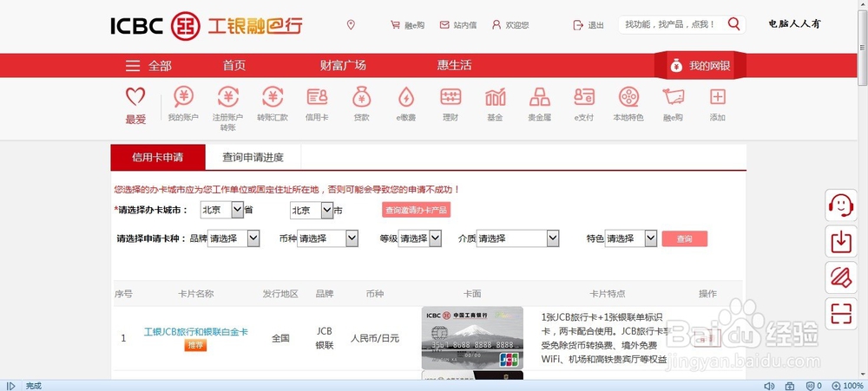Image resolution: width=868 pixels, height=391 pixels.
Task: Click the 全国 region cell
Action: click(x=280, y=338)
